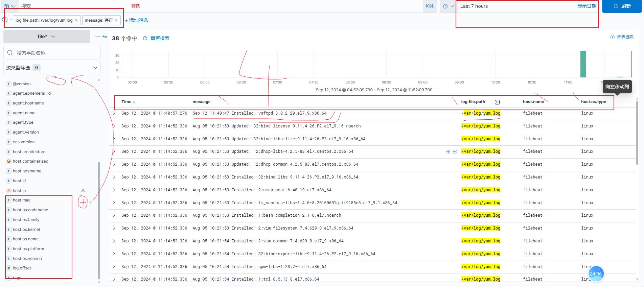
Task: Expand the bash-completion log row
Action: coord(114,215)
